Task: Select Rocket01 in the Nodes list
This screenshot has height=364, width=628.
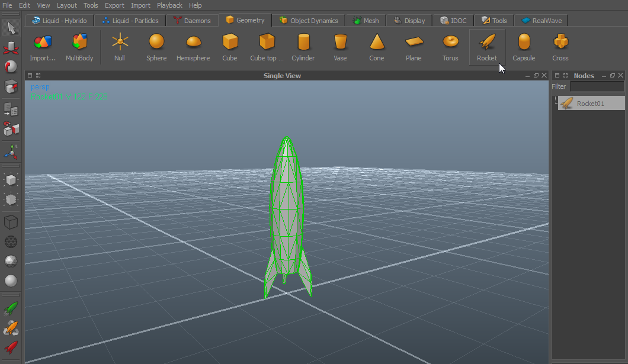Action: (590, 104)
